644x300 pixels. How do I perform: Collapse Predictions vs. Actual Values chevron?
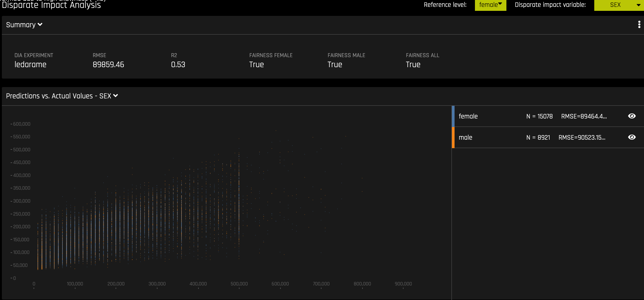point(116,96)
